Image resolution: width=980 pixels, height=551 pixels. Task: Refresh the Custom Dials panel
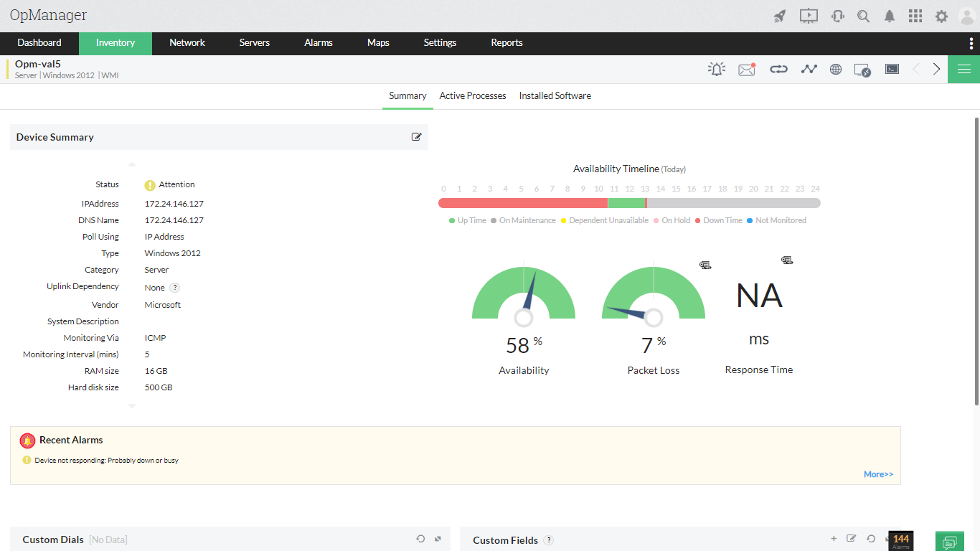[x=420, y=539]
